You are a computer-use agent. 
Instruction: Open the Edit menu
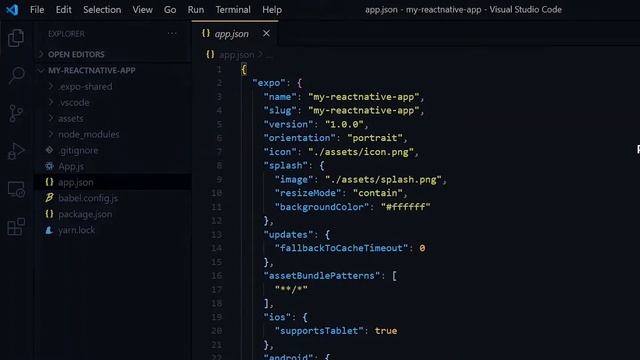coord(63,9)
